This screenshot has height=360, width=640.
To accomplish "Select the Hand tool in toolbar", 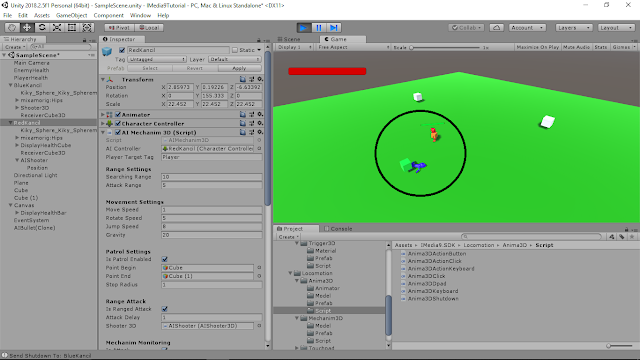I will pyautogui.click(x=12, y=27).
